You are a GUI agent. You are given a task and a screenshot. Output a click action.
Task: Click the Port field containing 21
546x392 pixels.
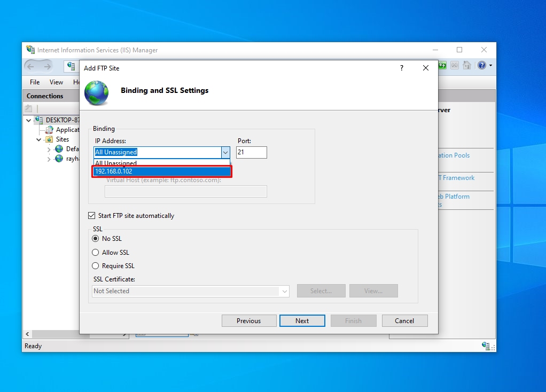[252, 152]
